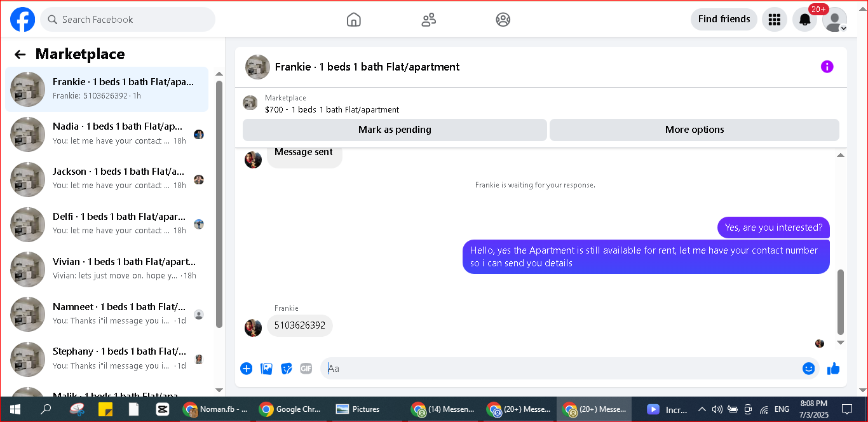868x422 pixels.
Task: Open the Jackson conversation
Action: pyautogui.click(x=107, y=179)
